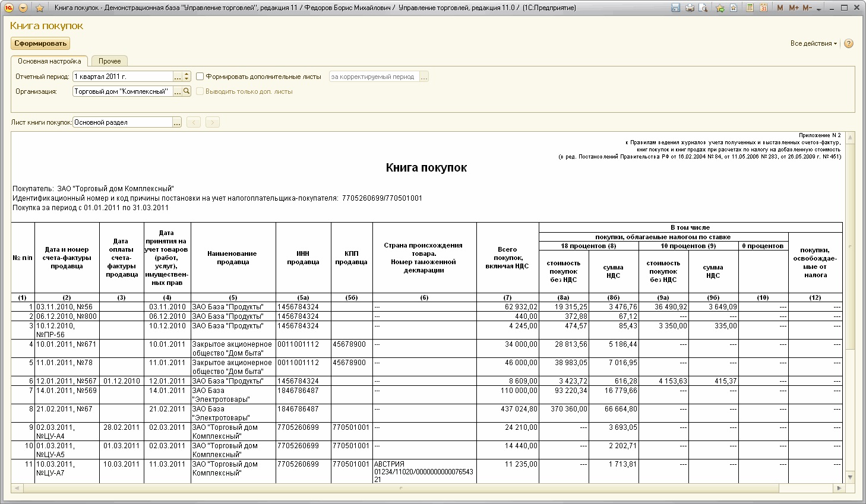
Task: Click the M- memory subtract button
Action: coord(807,8)
